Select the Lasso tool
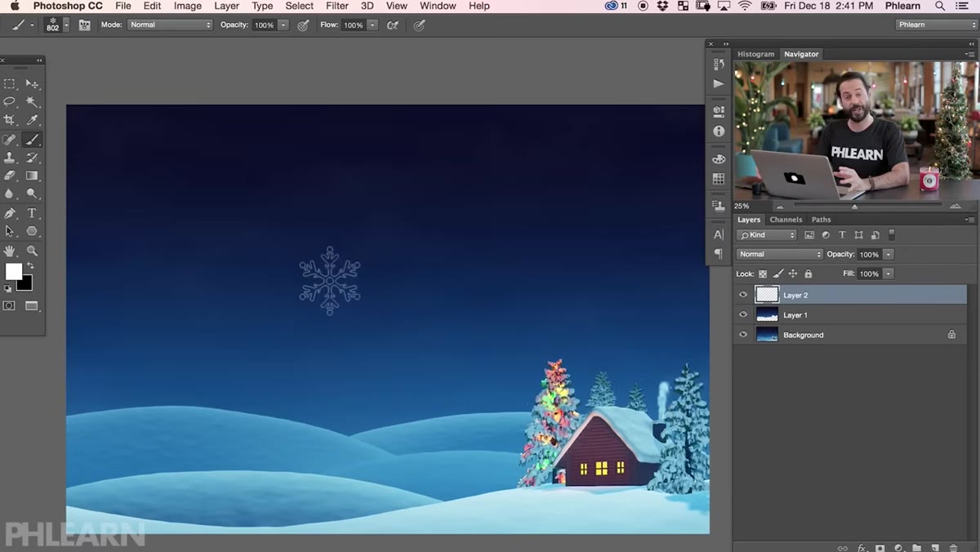The height and width of the screenshot is (552, 980). pos(10,102)
